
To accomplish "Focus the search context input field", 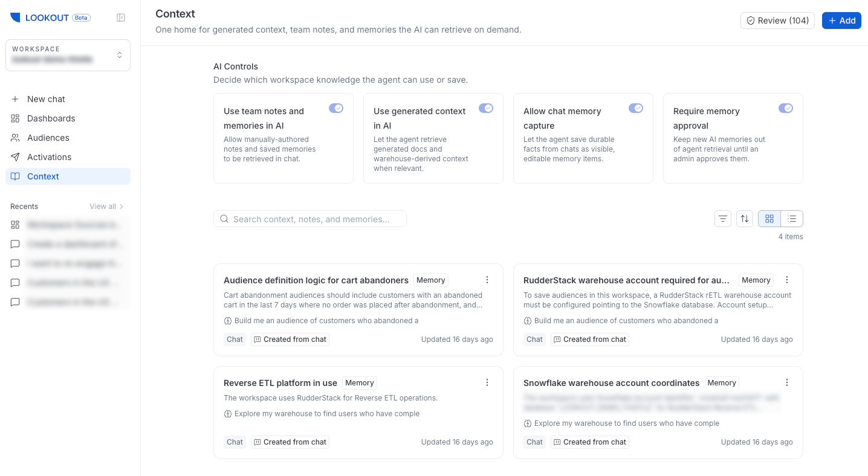I will click(x=310, y=219).
